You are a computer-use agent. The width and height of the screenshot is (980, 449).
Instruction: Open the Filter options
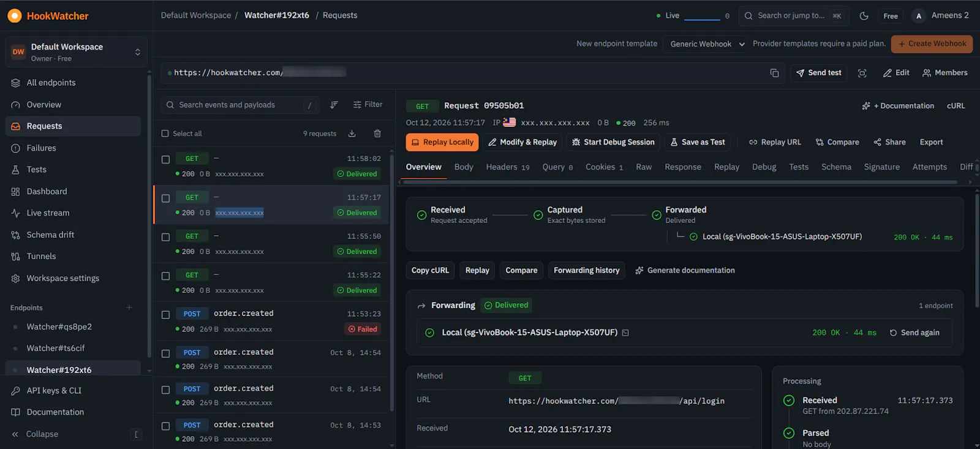(367, 105)
